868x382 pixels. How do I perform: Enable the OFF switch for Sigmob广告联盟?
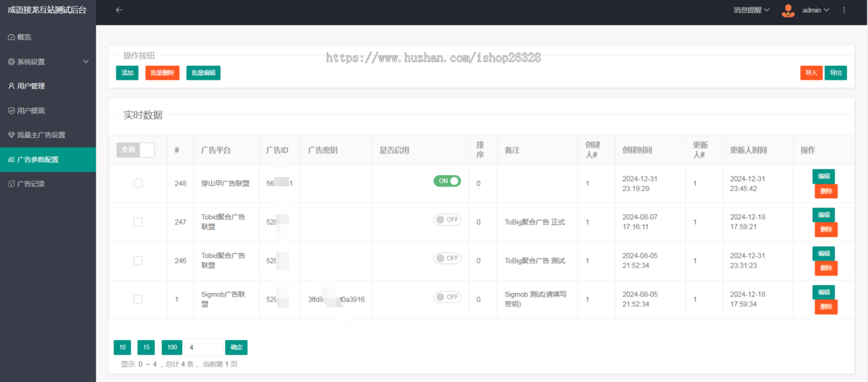[x=447, y=297]
